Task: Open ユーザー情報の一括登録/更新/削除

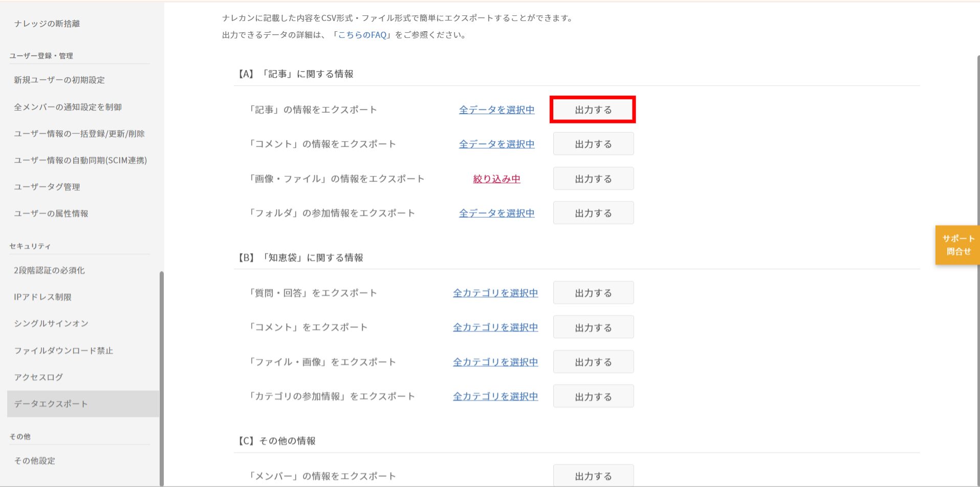Action: (79, 134)
